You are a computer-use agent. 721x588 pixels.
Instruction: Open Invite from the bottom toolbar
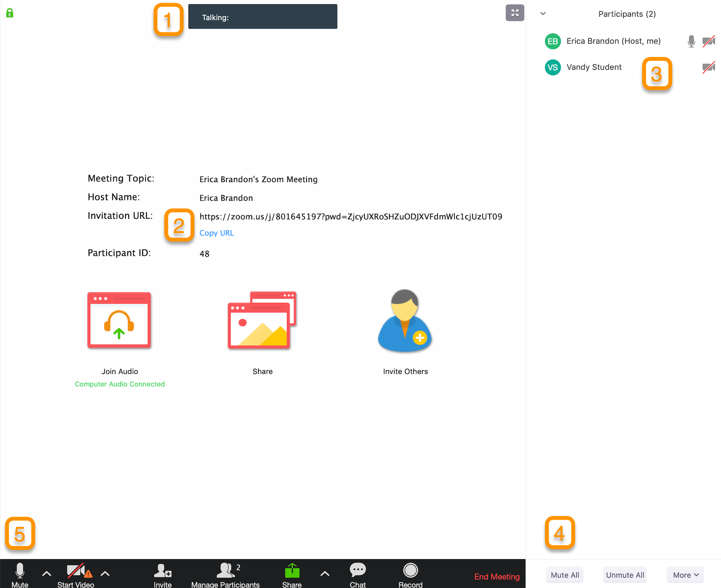point(162,575)
